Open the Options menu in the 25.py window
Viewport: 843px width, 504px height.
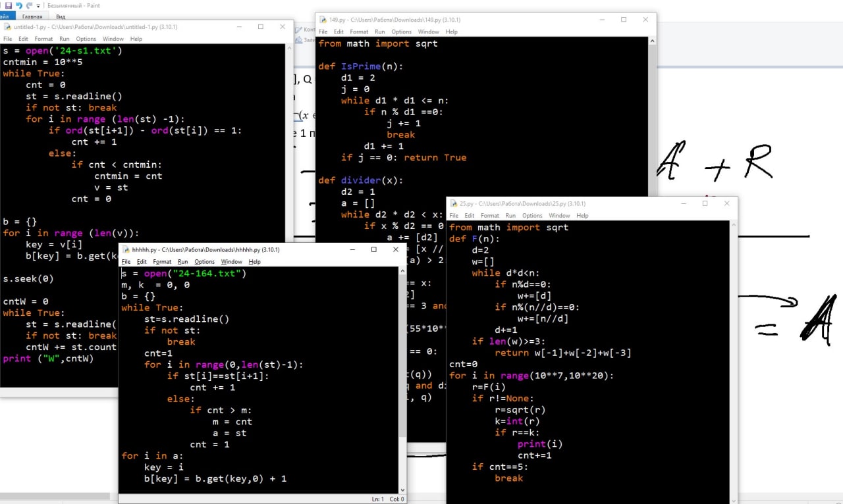(532, 216)
